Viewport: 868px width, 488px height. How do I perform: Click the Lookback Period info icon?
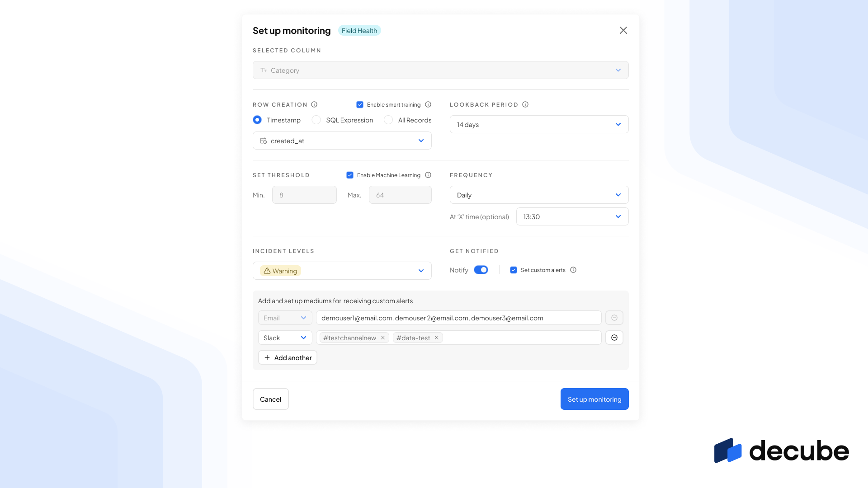pyautogui.click(x=525, y=104)
